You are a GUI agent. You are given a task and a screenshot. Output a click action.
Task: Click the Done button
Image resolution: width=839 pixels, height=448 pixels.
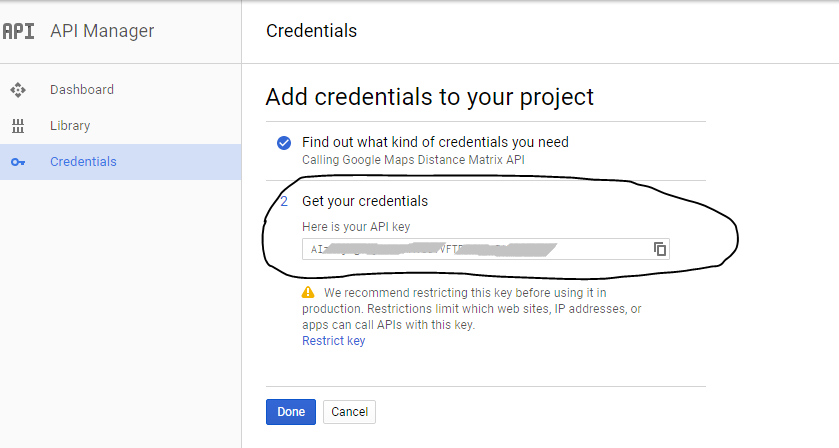(x=291, y=412)
